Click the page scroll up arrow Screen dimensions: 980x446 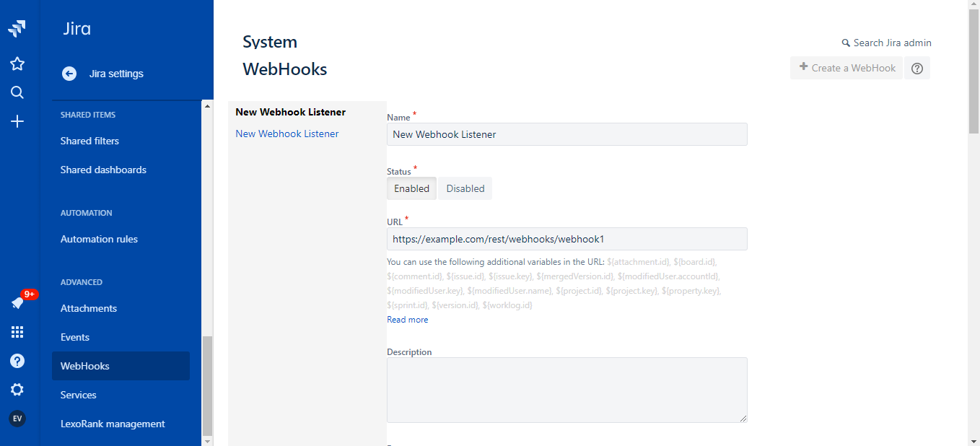974,6
